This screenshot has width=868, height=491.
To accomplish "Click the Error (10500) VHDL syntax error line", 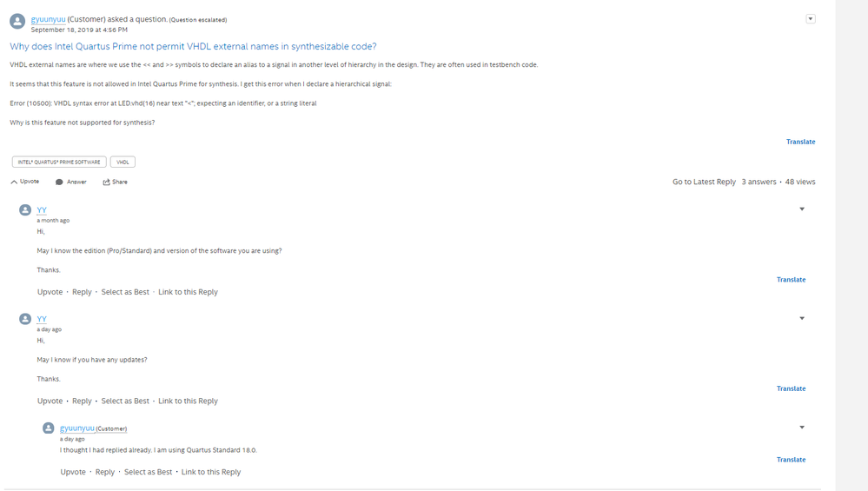I will click(163, 103).
